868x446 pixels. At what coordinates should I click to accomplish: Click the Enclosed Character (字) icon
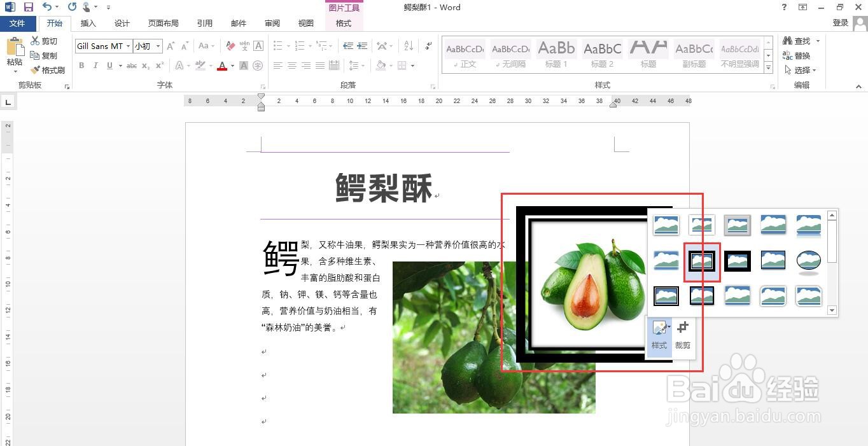tap(258, 66)
